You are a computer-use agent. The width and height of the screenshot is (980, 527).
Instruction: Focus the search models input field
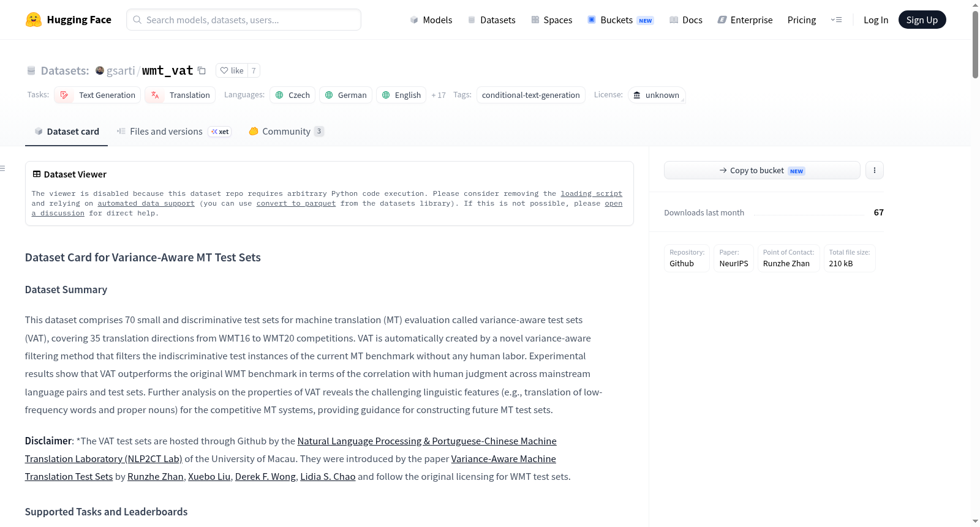tap(244, 20)
